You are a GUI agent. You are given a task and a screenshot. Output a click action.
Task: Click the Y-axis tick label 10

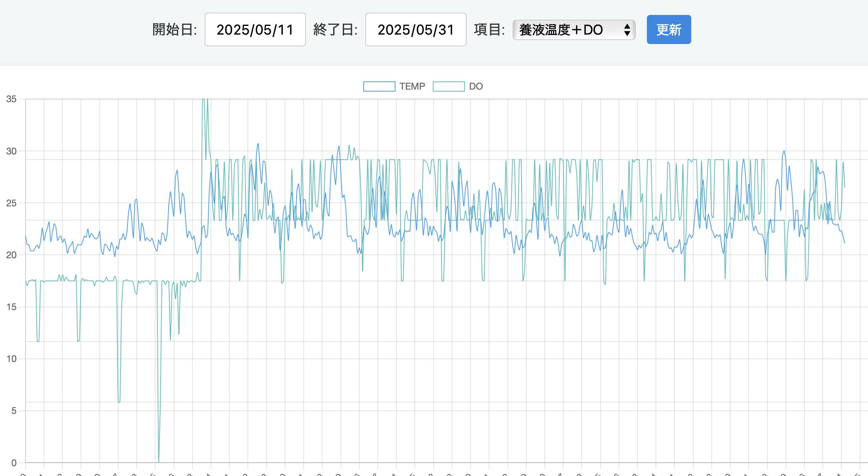click(11, 359)
